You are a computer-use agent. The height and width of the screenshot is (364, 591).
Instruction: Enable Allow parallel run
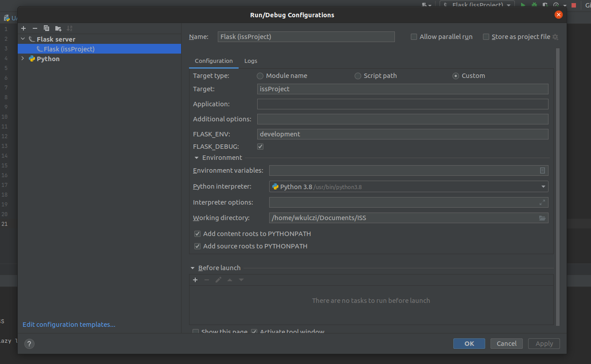pos(414,37)
